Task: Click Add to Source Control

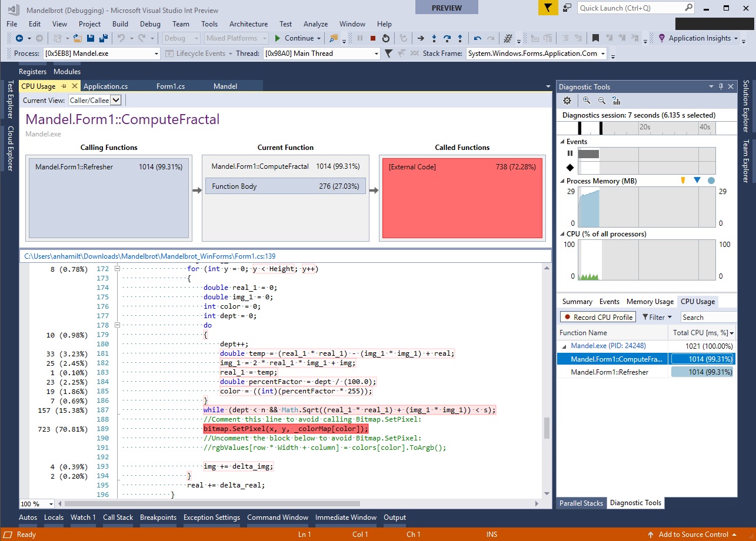Action: pos(692,535)
